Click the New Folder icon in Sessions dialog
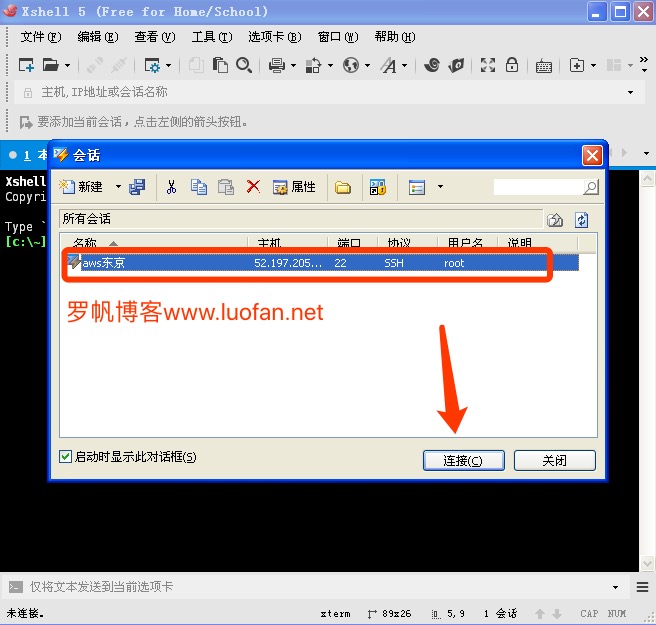The image size is (656, 625). [x=343, y=188]
